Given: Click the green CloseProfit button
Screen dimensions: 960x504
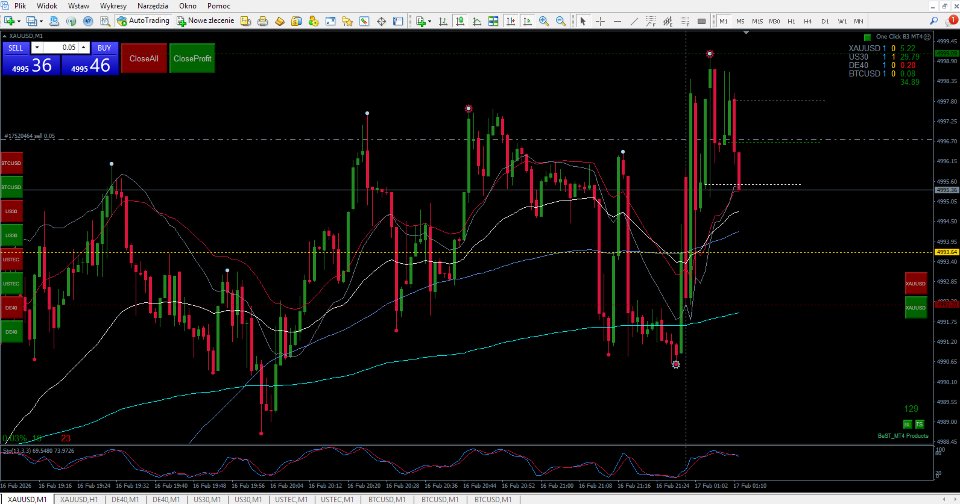Looking at the screenshot, I should click(192, 58).
